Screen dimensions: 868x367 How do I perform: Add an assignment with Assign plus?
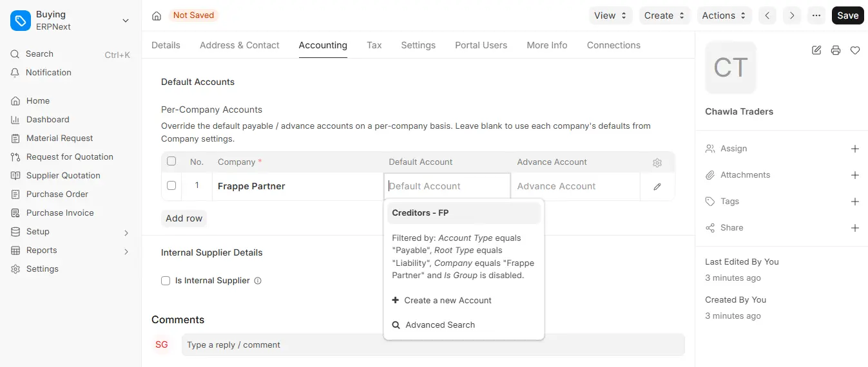tap(855, 149)
